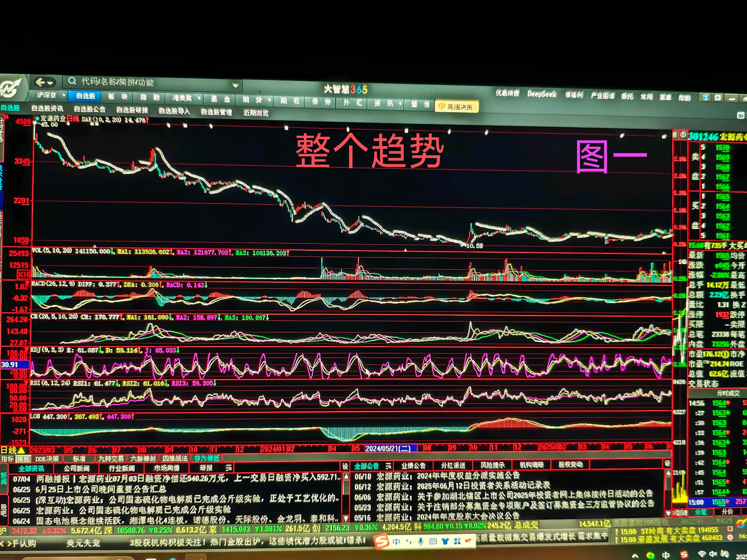Click the search magnifier icon
This screenshot has width=747, height=560.
[72, 81]
